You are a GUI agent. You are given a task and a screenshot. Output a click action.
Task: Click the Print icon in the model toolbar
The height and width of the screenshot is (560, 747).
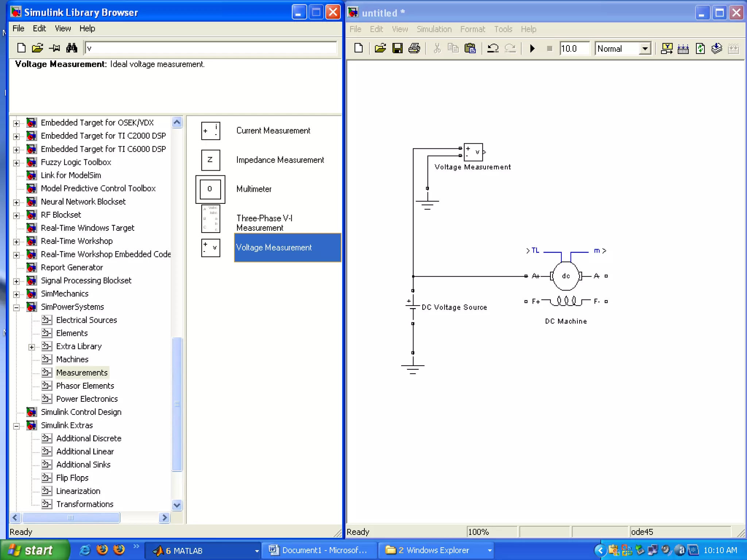click(414, 48)
